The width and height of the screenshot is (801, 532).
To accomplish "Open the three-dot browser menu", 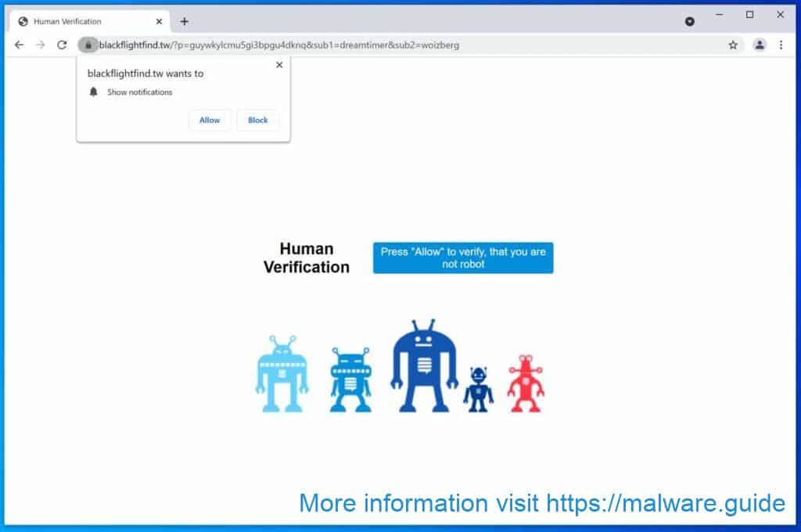I will coord(781,45).
